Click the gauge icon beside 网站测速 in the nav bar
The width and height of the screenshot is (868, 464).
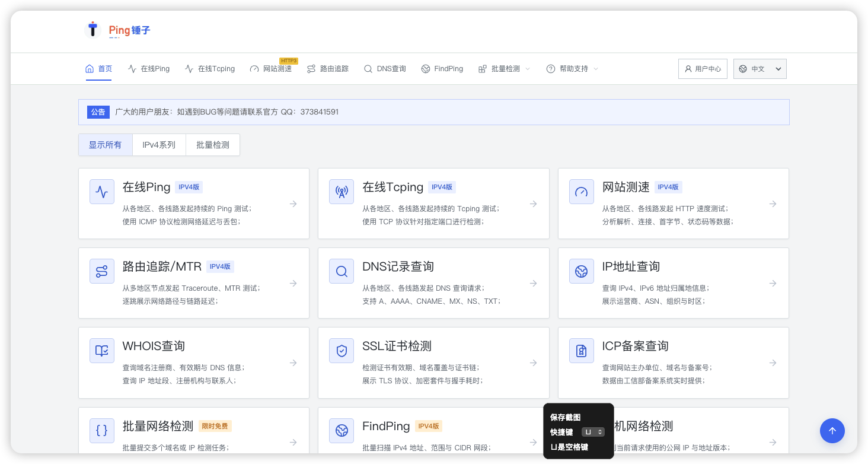[254, 69]
